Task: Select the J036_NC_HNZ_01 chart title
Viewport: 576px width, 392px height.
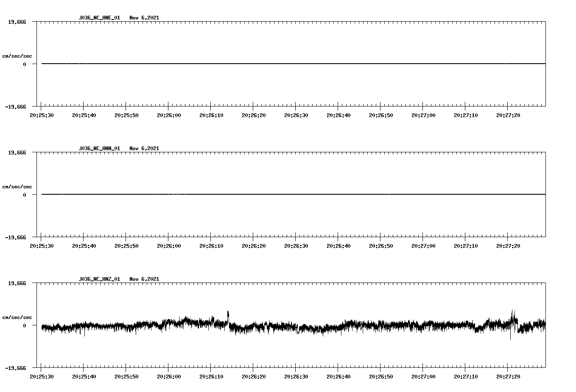Action: [x=99, y=279]
